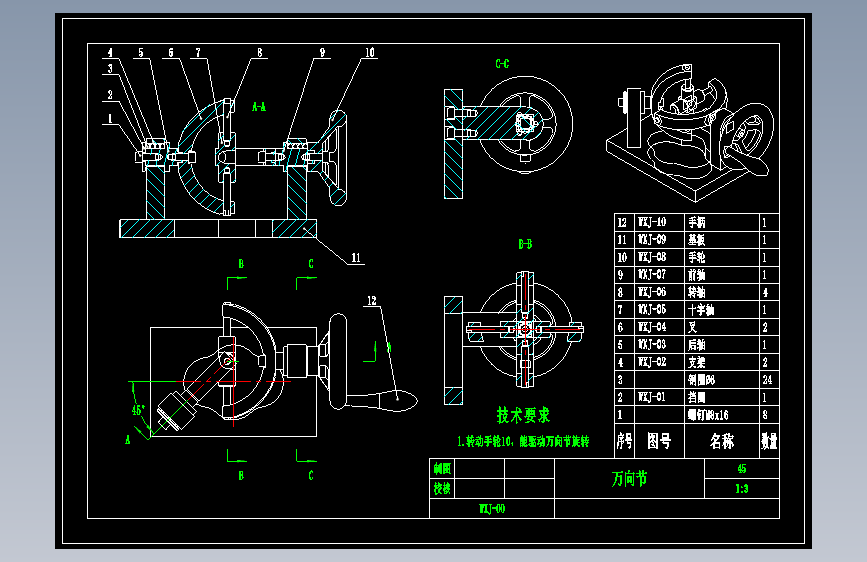The height and width of the screenshot is (562, 867).
Task: Click part name 基板 in parts list
Action: [697, 240]
